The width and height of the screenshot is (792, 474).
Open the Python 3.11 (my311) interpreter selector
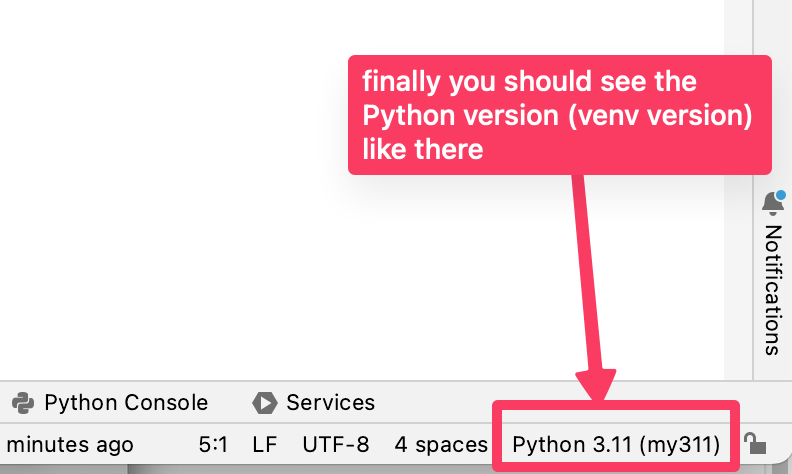(616, 444)
